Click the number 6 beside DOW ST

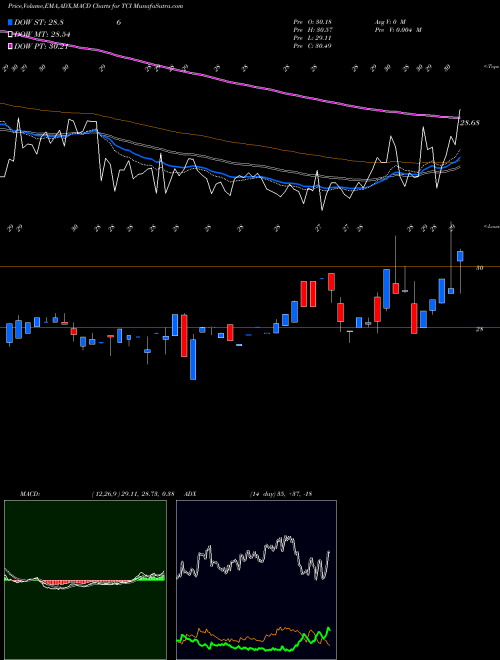119,22
